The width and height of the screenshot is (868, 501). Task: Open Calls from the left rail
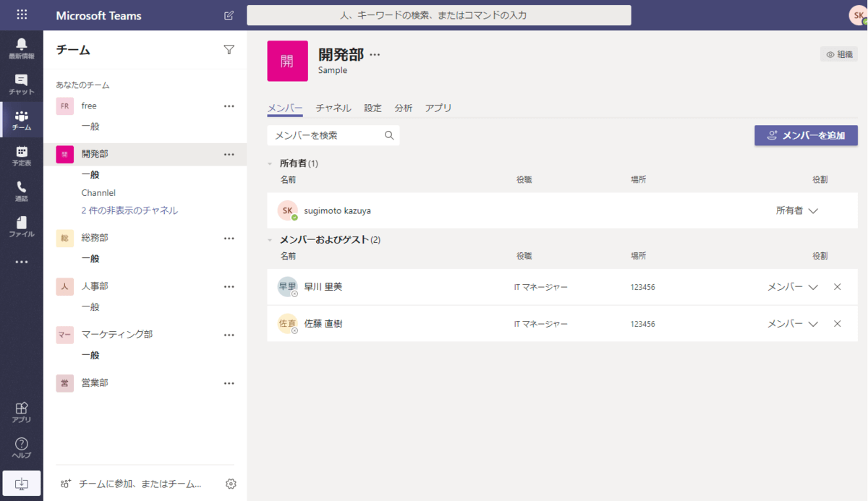[x=22, y=191]
